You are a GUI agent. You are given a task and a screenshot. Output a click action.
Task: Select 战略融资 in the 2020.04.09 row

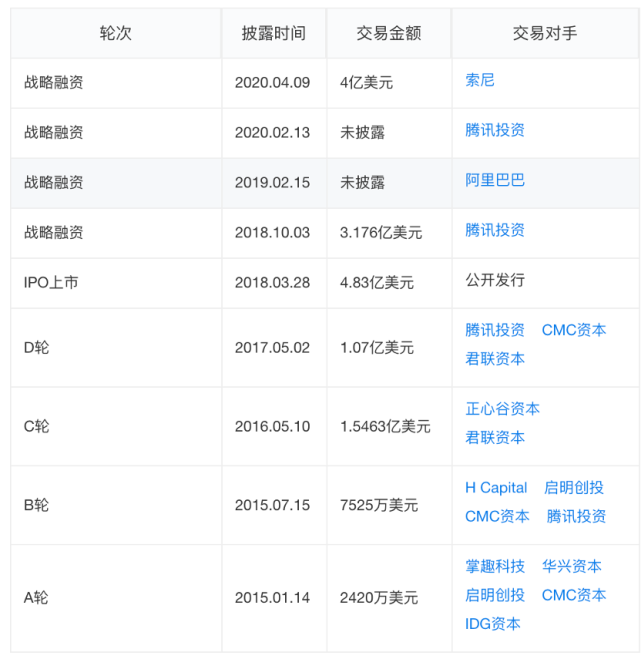point(53,82)
